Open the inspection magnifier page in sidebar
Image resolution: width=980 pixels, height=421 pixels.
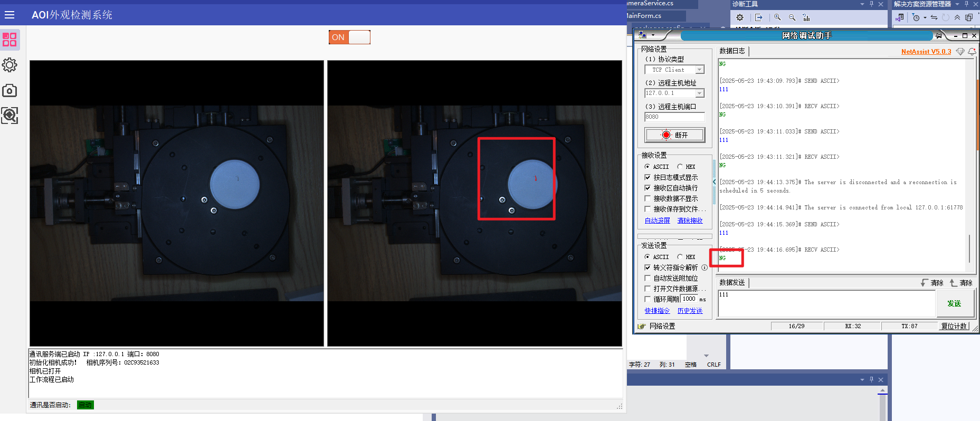[x=9, y=116]
